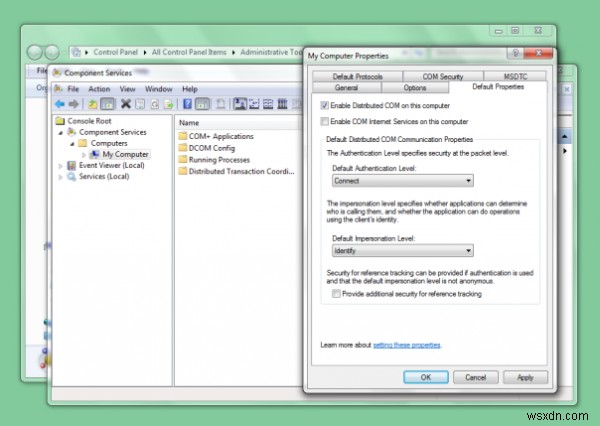Click the Export List toolbar icon
600x426 pixels.
[168, 104]
